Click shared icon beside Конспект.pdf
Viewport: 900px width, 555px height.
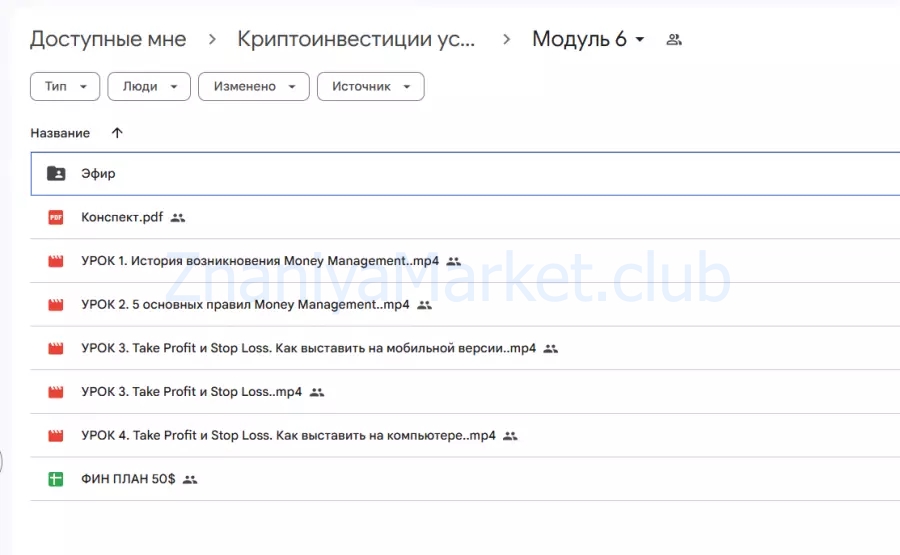178,218
